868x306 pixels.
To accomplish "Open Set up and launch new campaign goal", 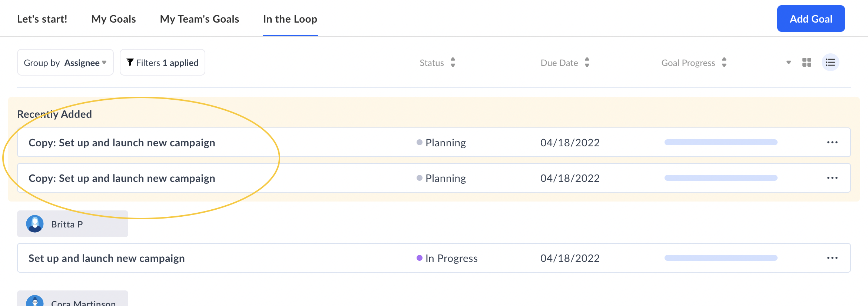I will coord(107,258).
